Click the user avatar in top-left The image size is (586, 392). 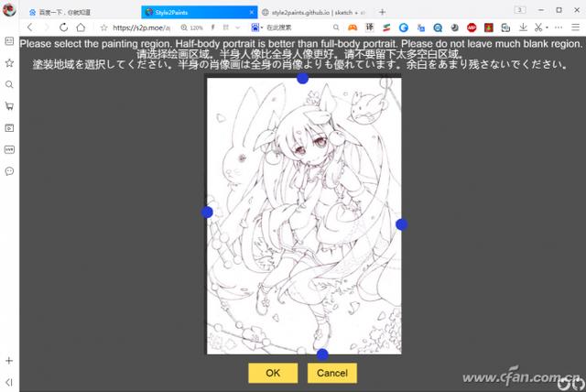click(x=9, y=9)
